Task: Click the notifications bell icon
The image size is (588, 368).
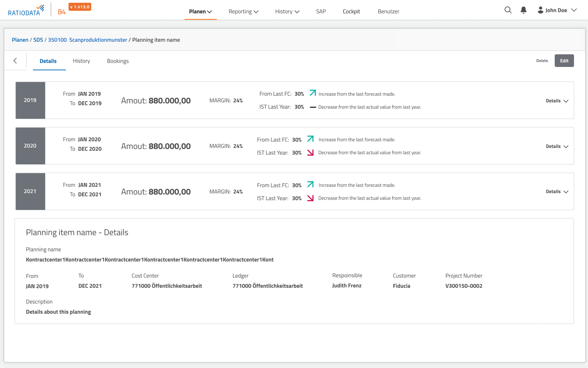Action: (x=523, y=10)
